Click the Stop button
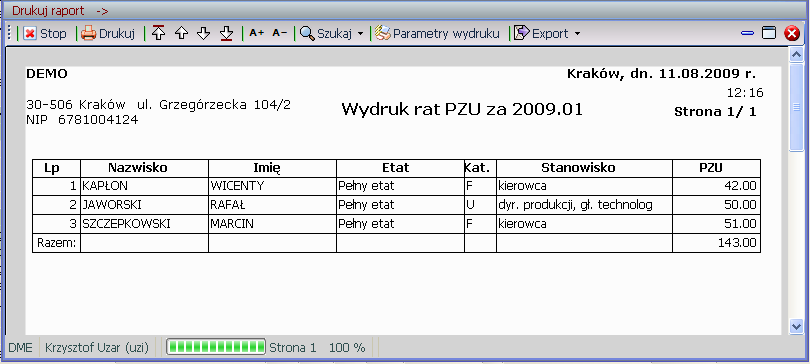810x364 pixels. 45,34
